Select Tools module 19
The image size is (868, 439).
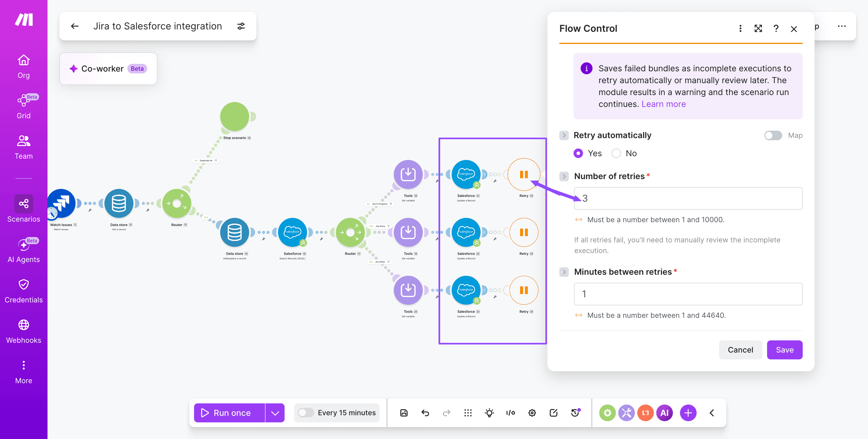408,232
